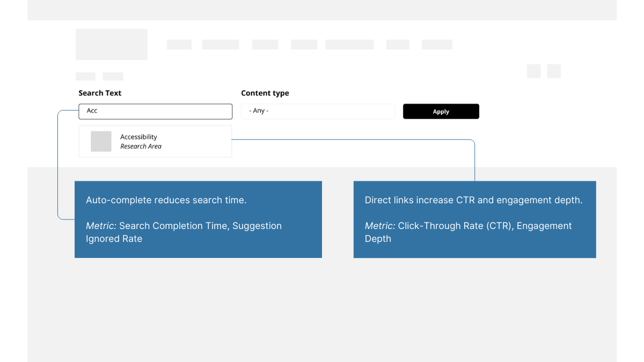644x362 pixels.
Task: Click the 'Research Area' italic label
Action: tap(141, 146)
